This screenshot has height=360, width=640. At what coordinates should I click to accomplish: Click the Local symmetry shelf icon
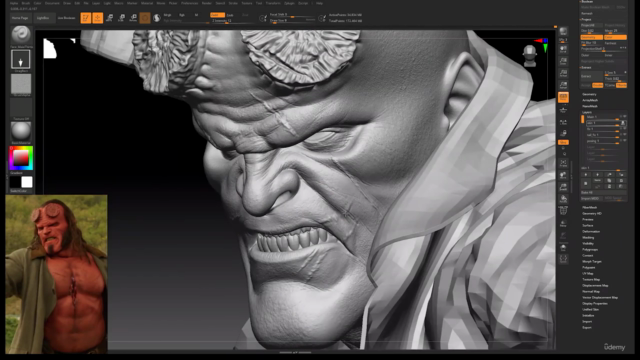563,122
